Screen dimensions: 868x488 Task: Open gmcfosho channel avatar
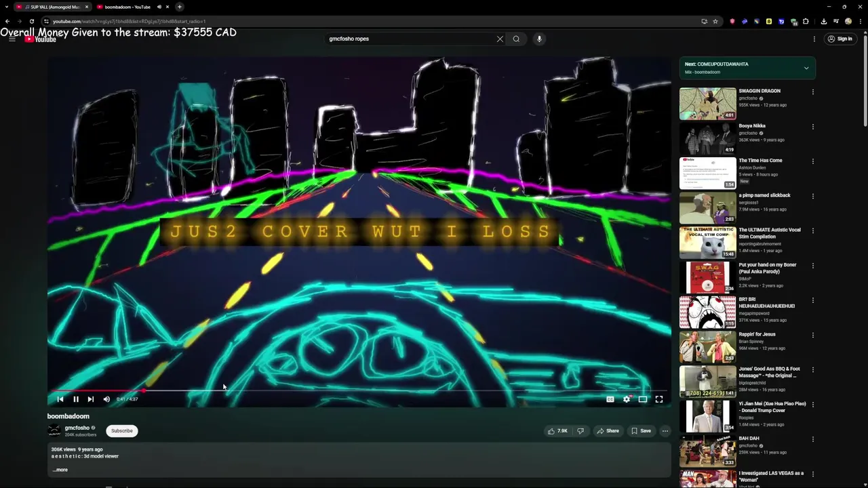pyautogui.click(x=54, y=431)
